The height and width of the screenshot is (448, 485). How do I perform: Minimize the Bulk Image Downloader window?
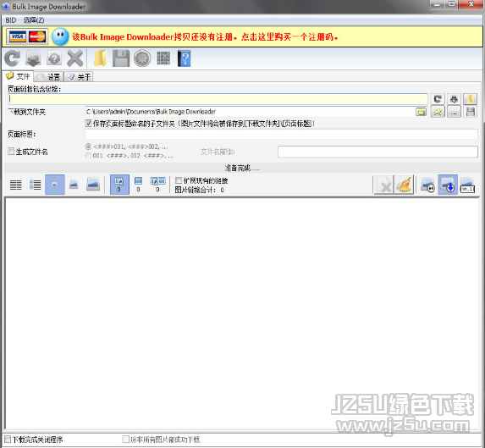pos(438,4)
